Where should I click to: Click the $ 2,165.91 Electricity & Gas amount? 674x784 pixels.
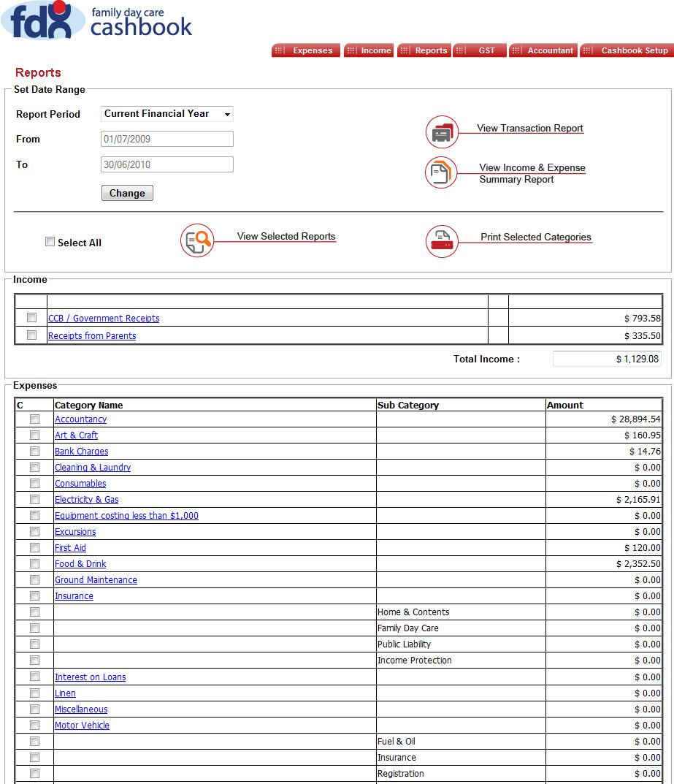(638, 500)
